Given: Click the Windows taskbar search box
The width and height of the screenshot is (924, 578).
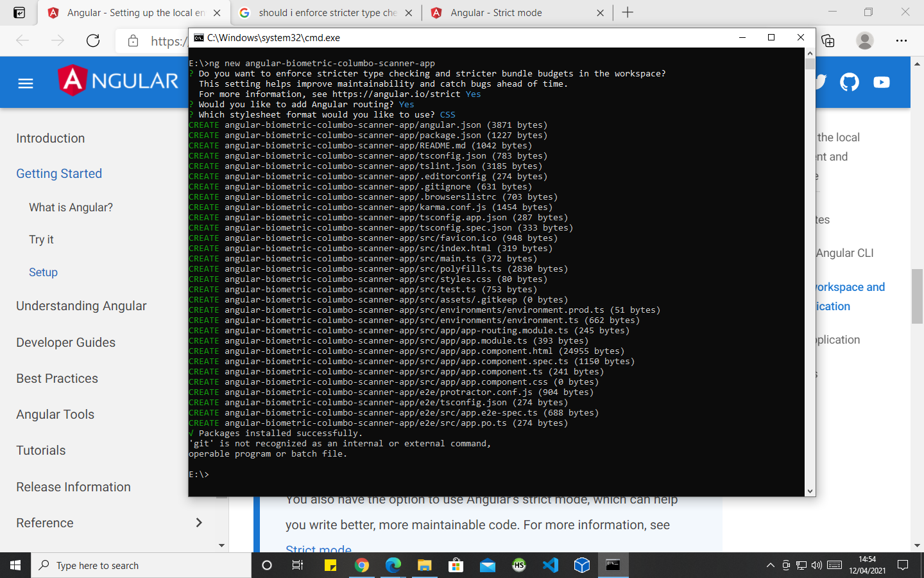Looking at the screenshot, I should pyautogui.click(x=141, y=565).
